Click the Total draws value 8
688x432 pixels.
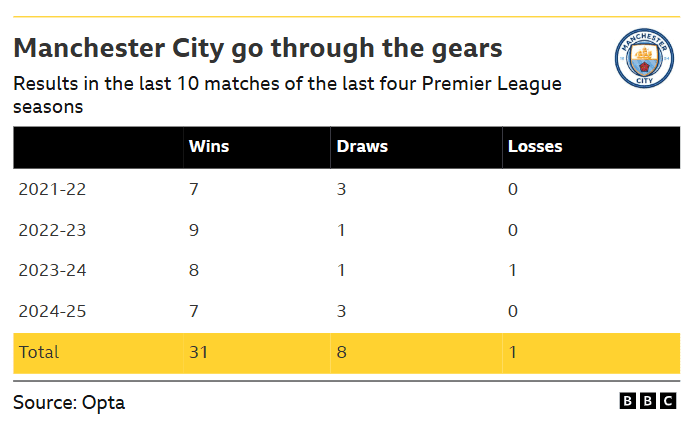(341, 352)
